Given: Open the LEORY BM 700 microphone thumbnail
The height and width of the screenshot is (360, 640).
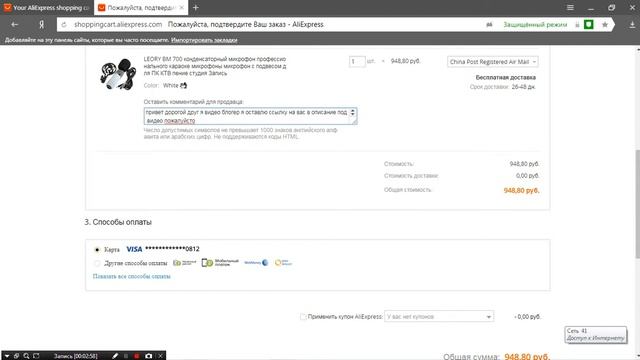Looking at the screenshot, I should [118, 74].
